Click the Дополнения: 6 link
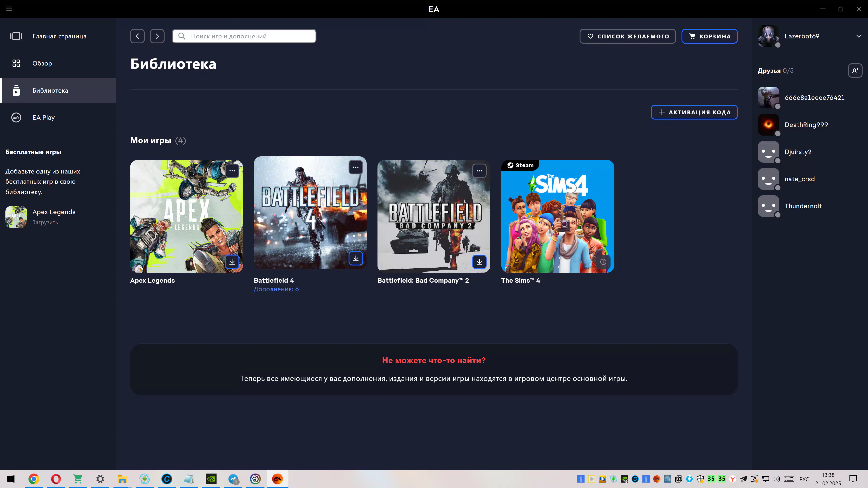Viewport: 868px width, 488px height. (276, 289)
